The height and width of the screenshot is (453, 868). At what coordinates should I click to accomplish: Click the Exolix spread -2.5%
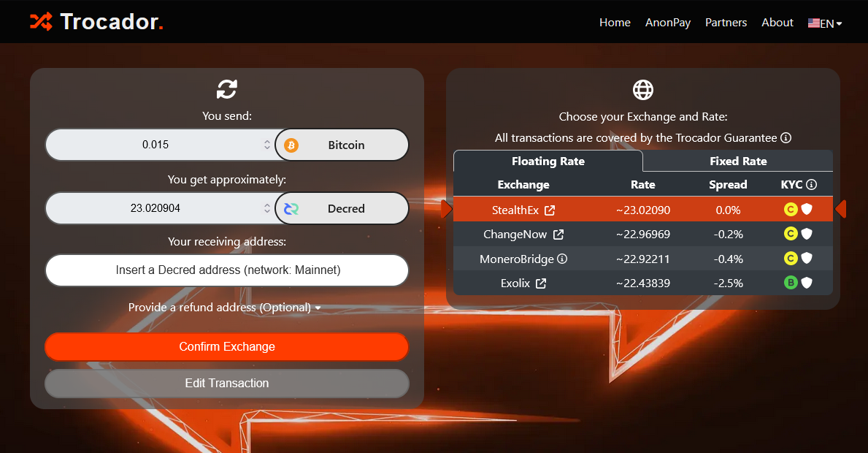point(728,283)
